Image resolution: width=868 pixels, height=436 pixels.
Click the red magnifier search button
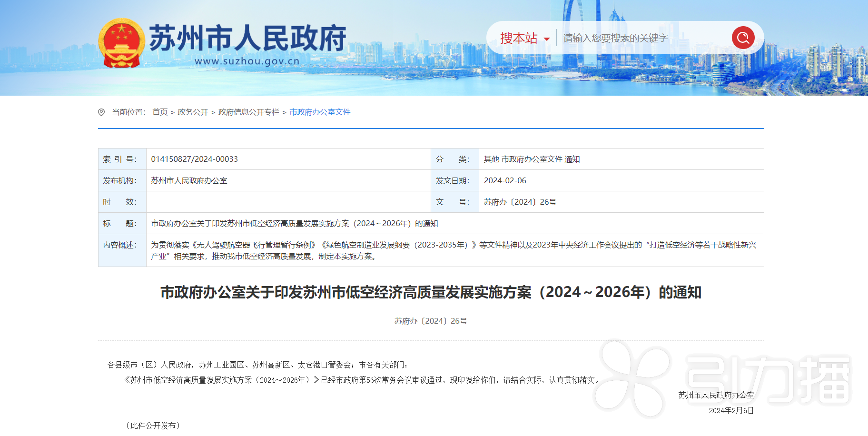(x=743, y=38)
